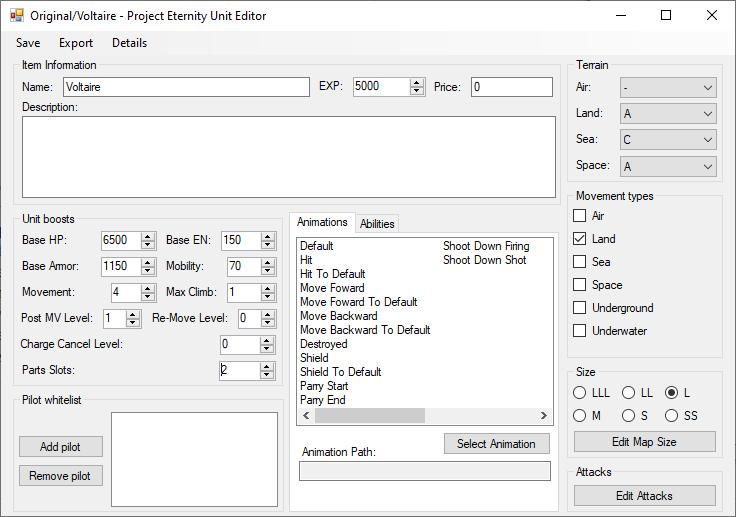Enable the Underground movement type
736x517 pixels.
(580, 308)
